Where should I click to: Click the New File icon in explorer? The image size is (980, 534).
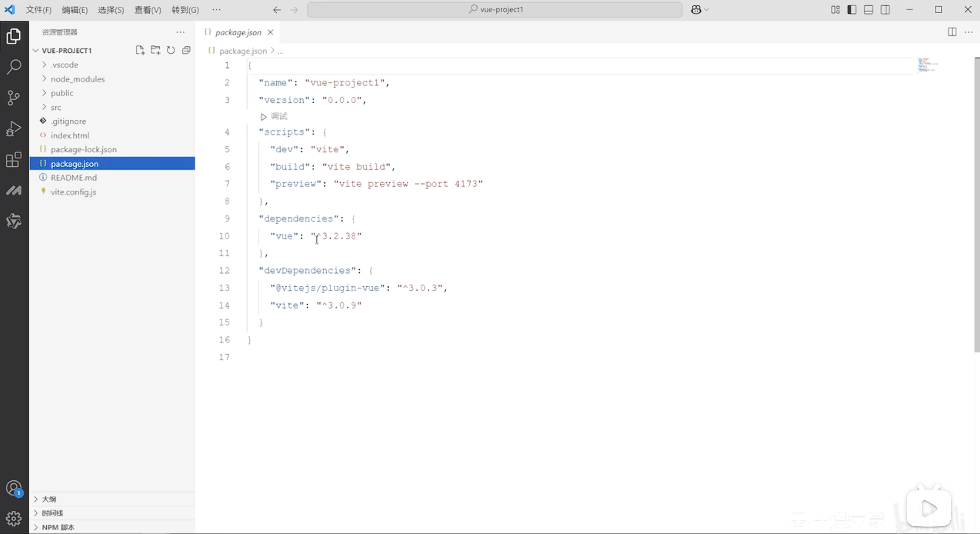(x=140, y=50)
